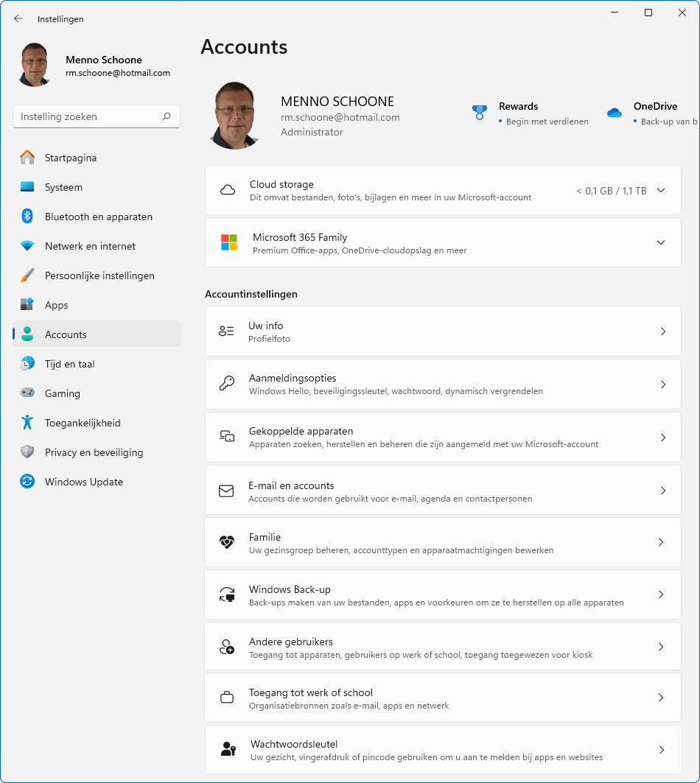Click the Administrator label
The width and height of the screenshot is (700, 783).
(x=312, y=133)
